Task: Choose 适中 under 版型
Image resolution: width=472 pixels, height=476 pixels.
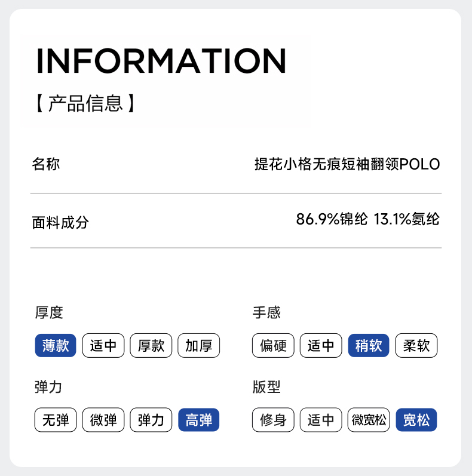Action: coord(321,420)
